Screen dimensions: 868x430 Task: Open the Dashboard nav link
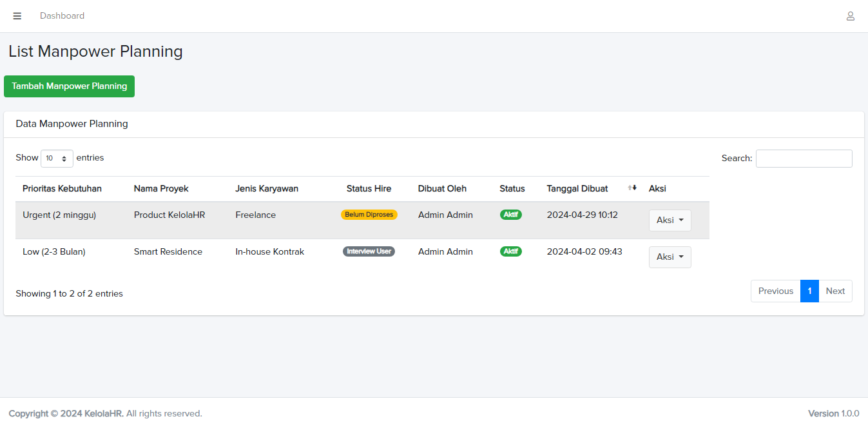pyautogui.click(x=62, y=16)
